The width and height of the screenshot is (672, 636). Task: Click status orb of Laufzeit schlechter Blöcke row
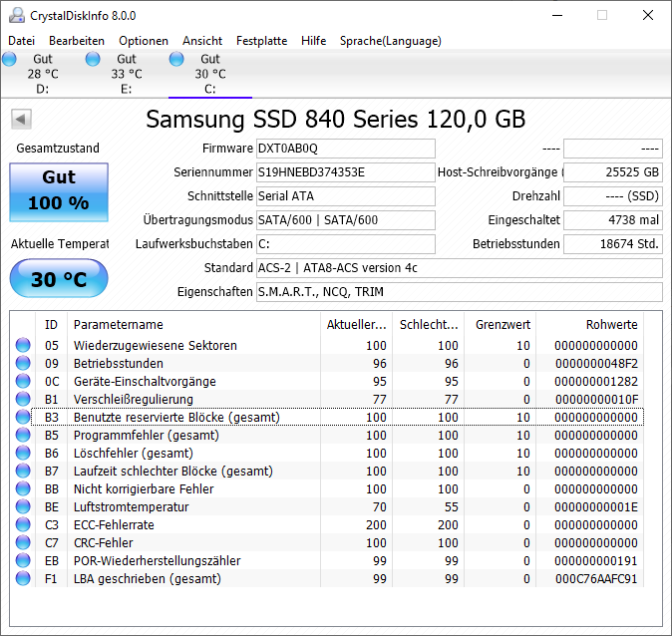pyautogui.click(x=23, y=471)
